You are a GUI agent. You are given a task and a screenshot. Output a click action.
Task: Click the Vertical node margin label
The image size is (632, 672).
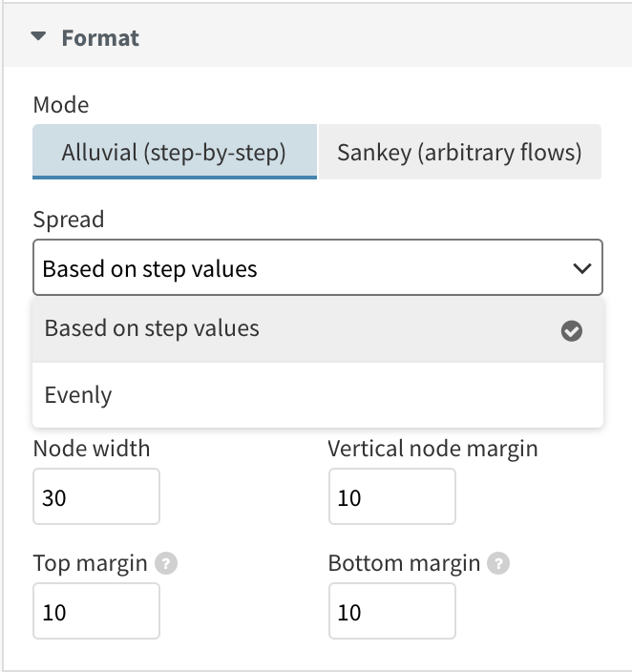432,449
